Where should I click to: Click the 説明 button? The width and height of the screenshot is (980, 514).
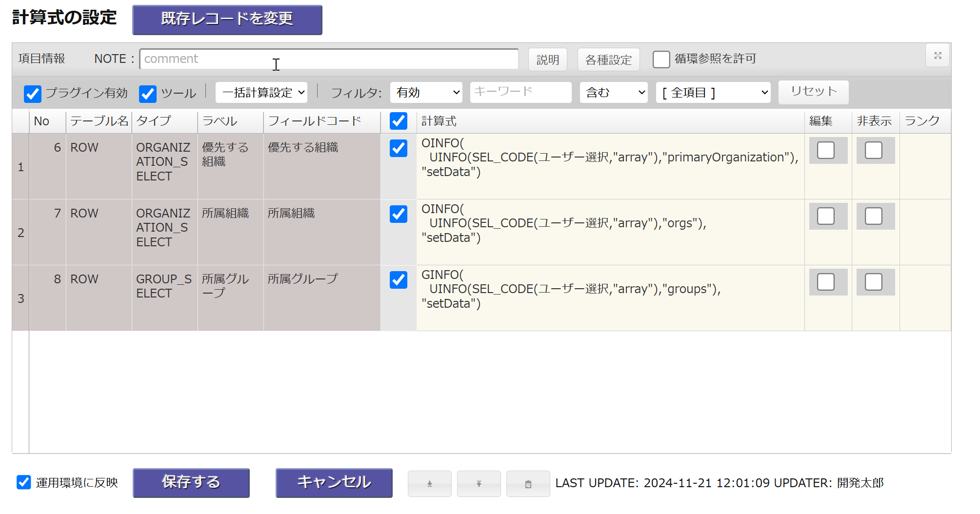pos(547,59)
